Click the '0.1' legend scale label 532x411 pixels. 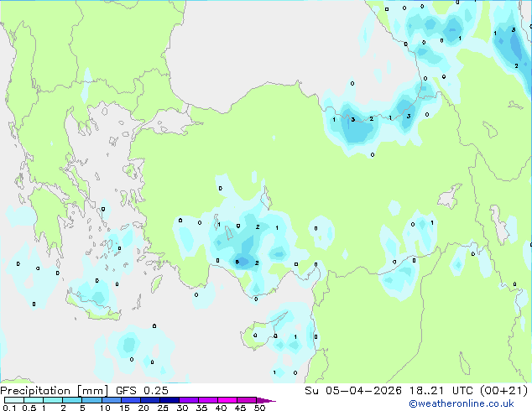click(9, 408)
